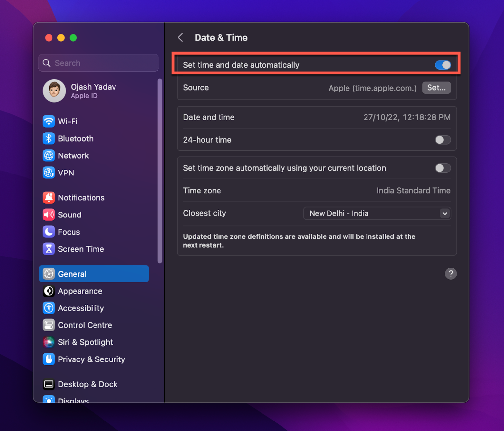The image size is (504, 431).
Task: Enable 24-hour time
Action: (x=443, y=140)
